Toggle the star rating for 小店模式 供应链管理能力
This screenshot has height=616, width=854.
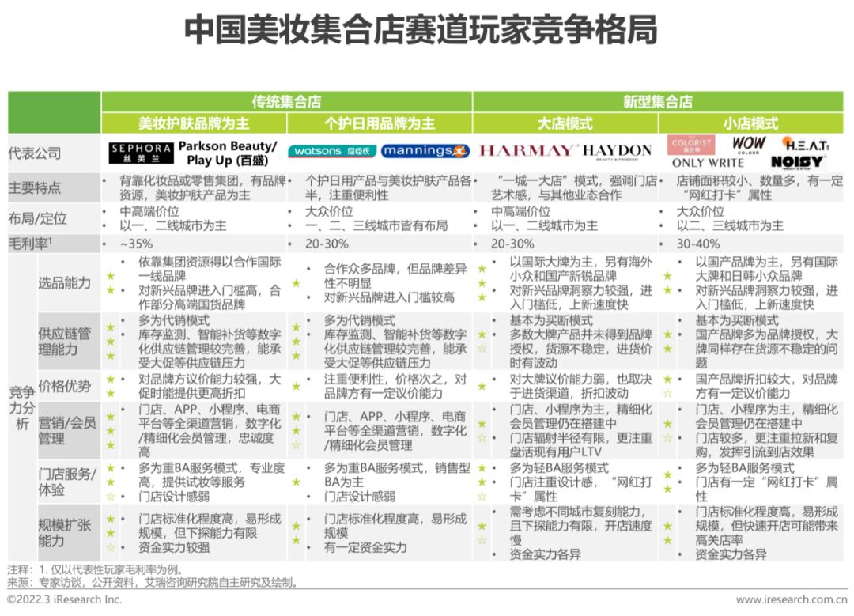click(667, 335)
